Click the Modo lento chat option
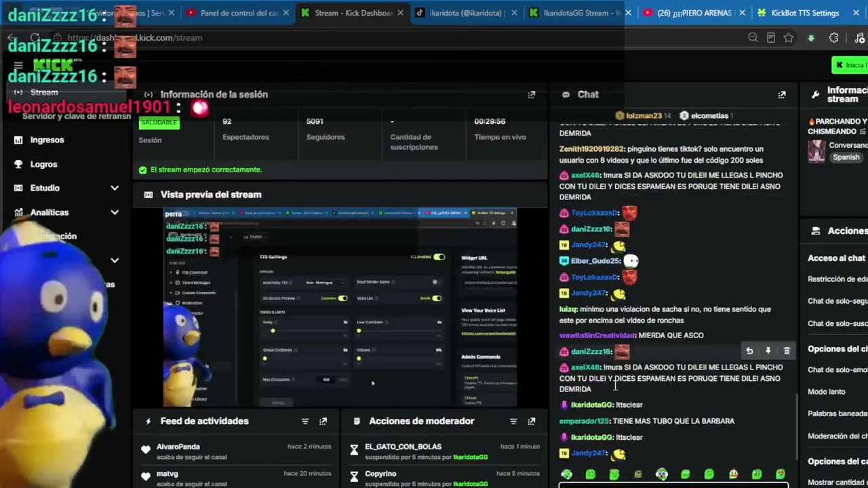This screenshot has width=868, height=488. point(827,392)
